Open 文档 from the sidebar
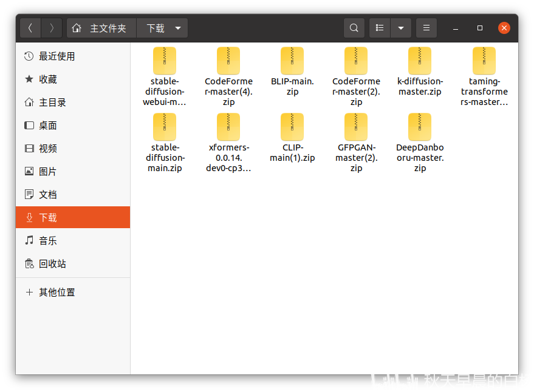Viewport: 534px width, 392px height. (73, 195)
